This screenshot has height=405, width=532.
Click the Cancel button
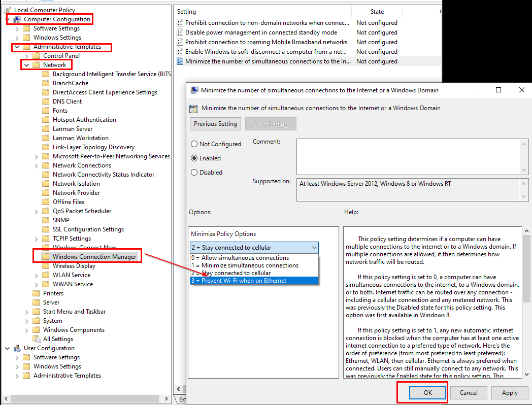point(469,393)
